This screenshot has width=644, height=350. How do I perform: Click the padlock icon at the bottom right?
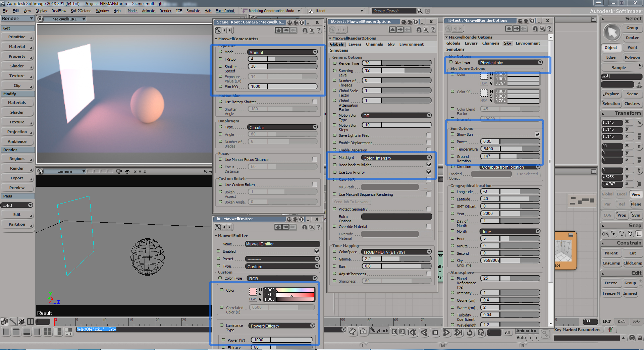click(640, 338)
